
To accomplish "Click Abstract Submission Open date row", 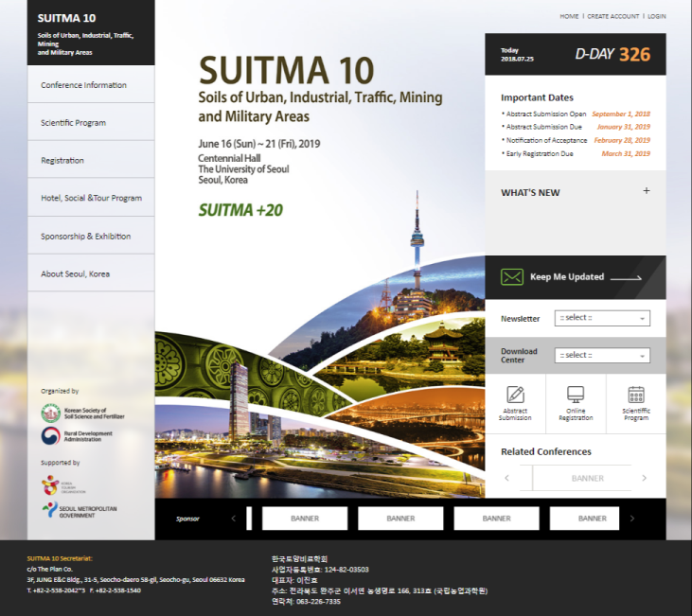I will pos(576,114).
